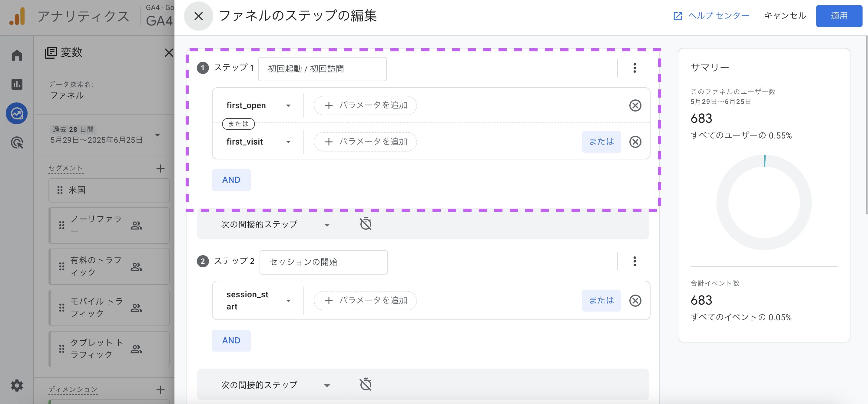Toggle the time limit icon after Step 2
The image size is (868, 404).
click(365, 384)
